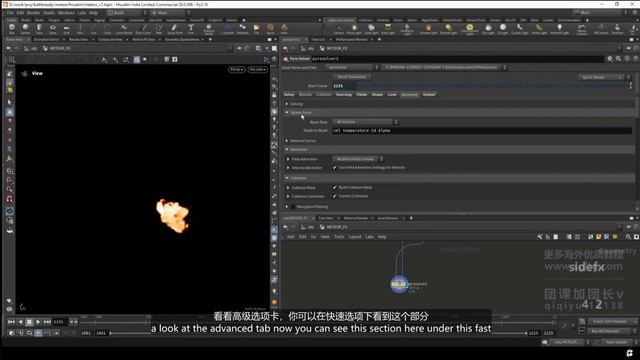The image size is (640, 360).
Task: Click the Fields to Reset input field
Action: pyautogui.click(x=482, y=131)
